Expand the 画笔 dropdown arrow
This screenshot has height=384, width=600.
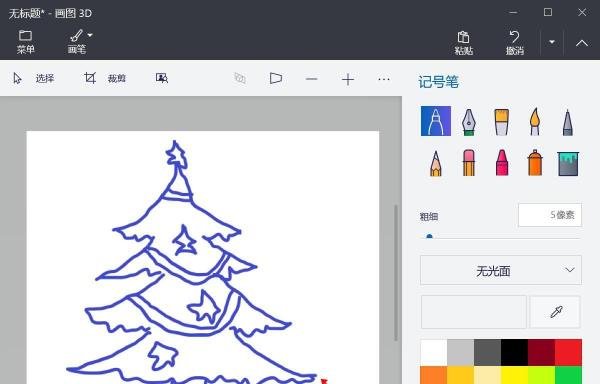click(x=90, y=35)
